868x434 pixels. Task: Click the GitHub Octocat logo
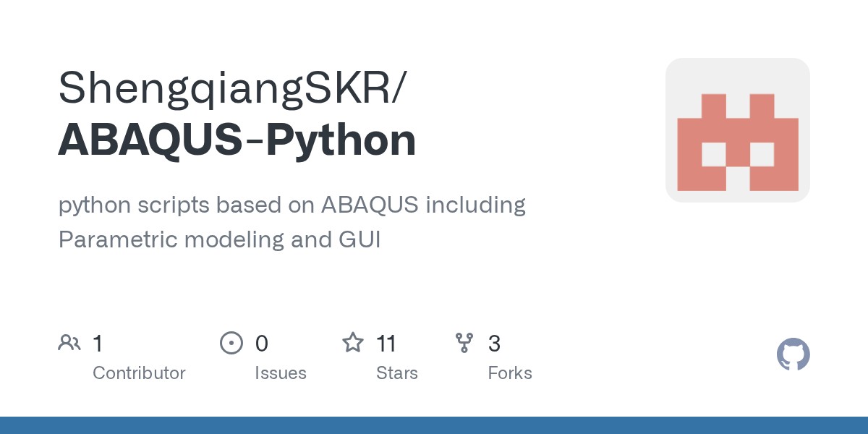793,354
